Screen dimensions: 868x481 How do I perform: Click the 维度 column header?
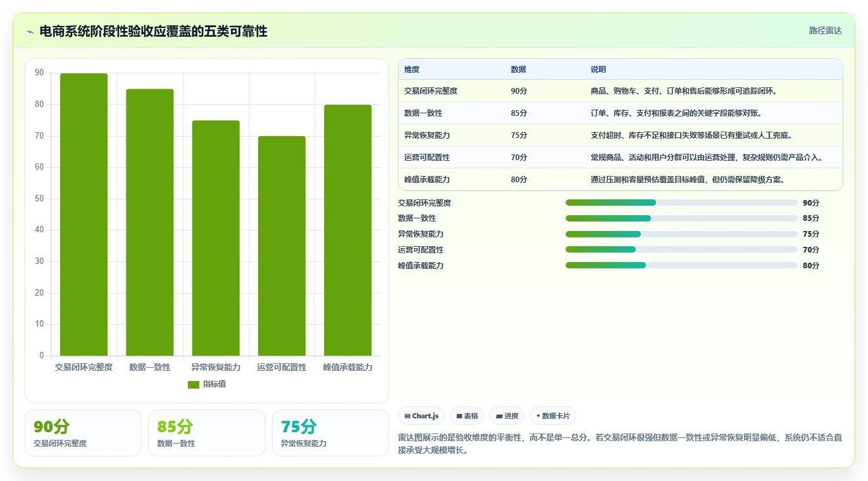[x=412, y=70]
